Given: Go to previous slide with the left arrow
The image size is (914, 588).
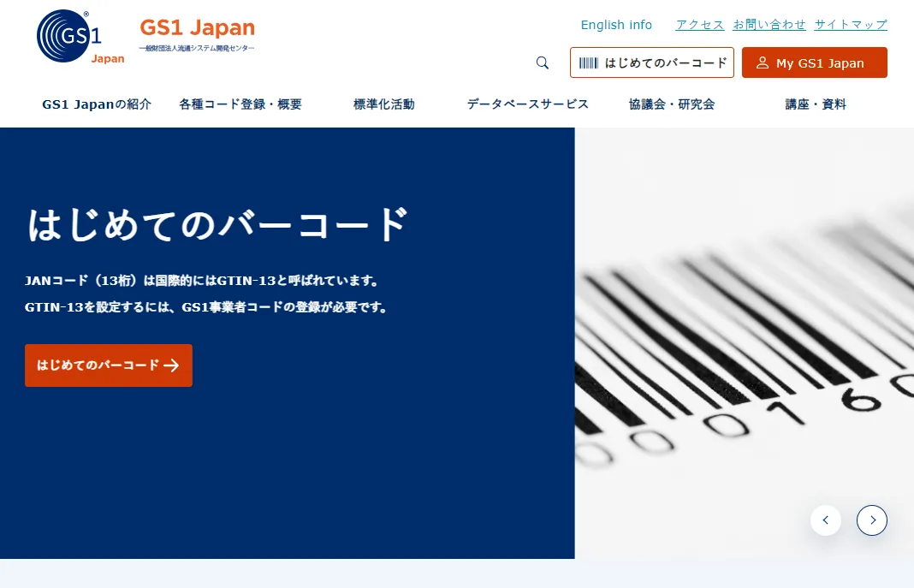Looking at the screenshot, I should pyautogui.click(x=825, y=520).
